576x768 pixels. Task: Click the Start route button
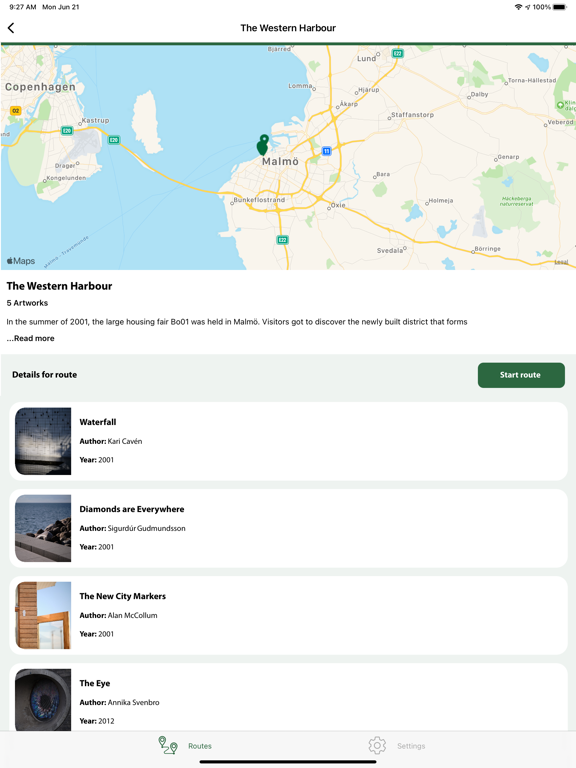[x=521, y=375]
